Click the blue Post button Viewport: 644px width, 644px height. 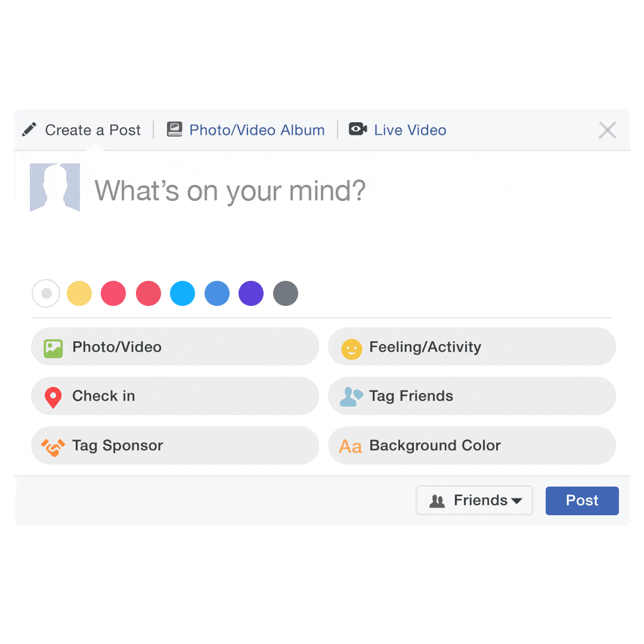coord(582,501)
